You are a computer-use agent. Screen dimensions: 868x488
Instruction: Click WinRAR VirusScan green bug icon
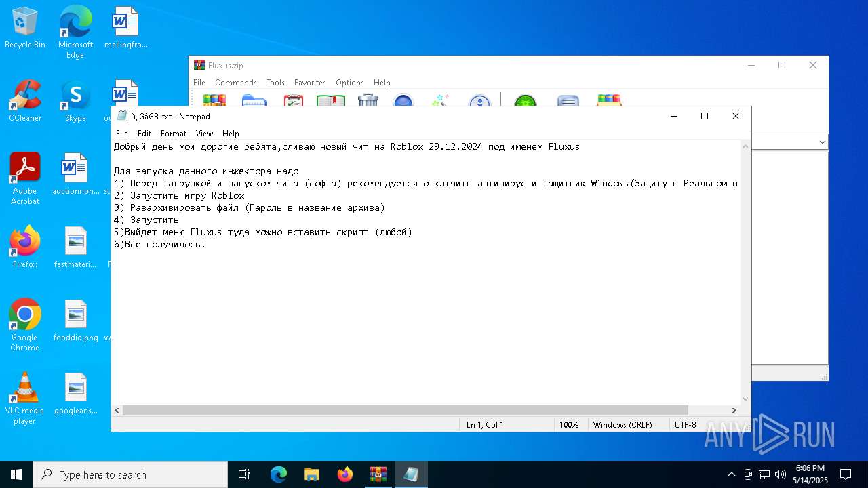coord(526,100)
